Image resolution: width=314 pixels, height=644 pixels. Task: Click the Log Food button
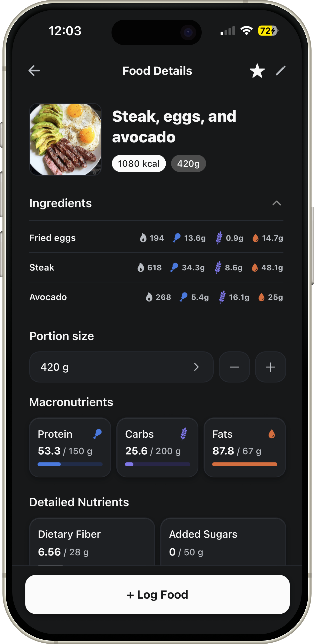157,595
